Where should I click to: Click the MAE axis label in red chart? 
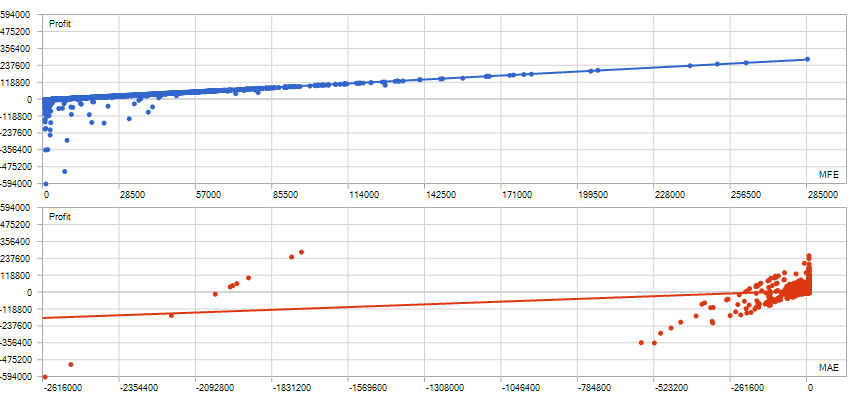click(828, 368)
